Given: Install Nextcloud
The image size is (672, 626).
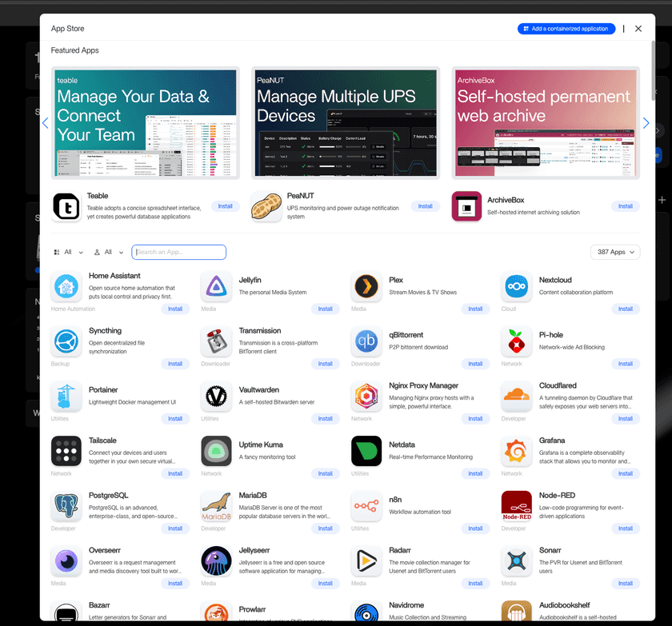Looking at the screenshot, I should tap(626, 309).
